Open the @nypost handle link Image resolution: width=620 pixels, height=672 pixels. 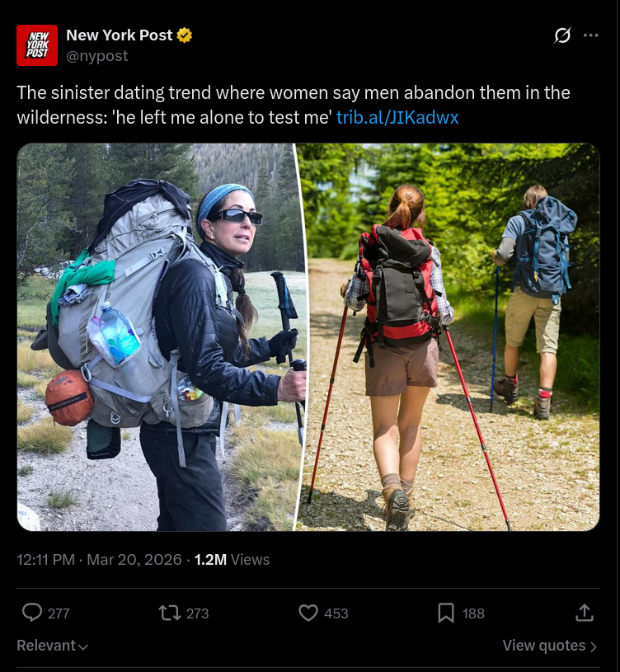coord(96,56)
